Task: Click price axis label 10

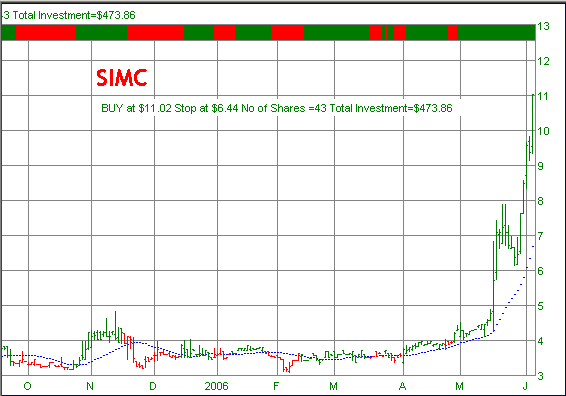Action: coord(543,131)
